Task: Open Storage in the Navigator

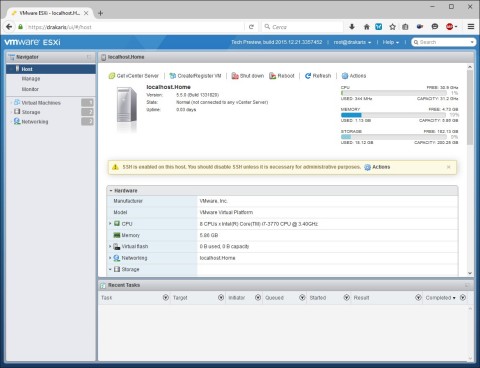Action: pos(31,112)
